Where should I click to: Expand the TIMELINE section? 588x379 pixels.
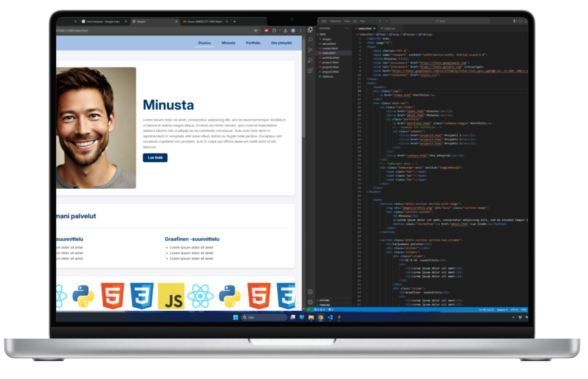tap(325, 305)
